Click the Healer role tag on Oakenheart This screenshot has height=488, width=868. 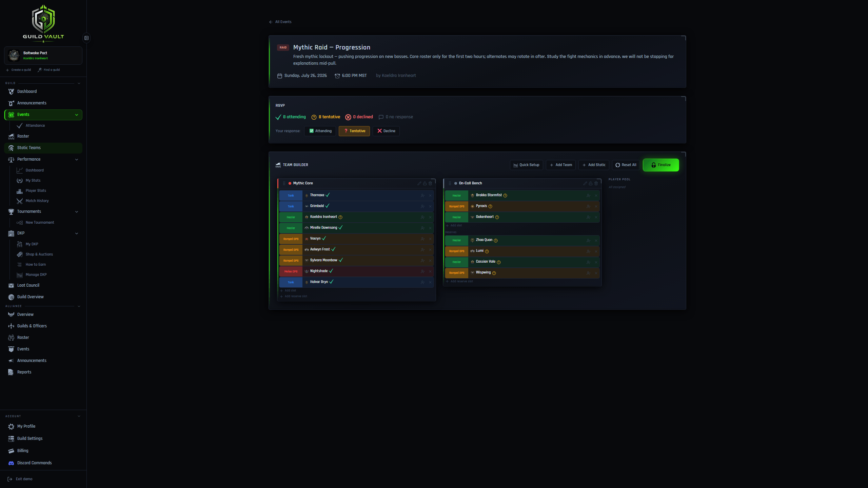[457, 217]
